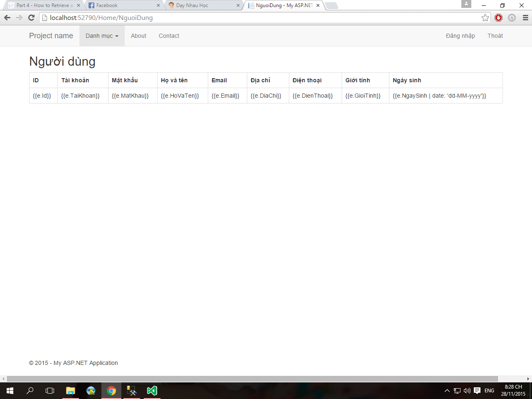This screenshot has height=399, width=532.
Task: Open Windows taskbar search
Action: (30, 391)
